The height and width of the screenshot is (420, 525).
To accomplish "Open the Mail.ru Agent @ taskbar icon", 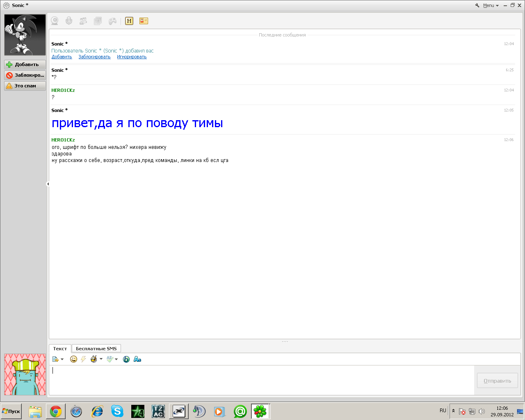I will click(x=240, y=411).
